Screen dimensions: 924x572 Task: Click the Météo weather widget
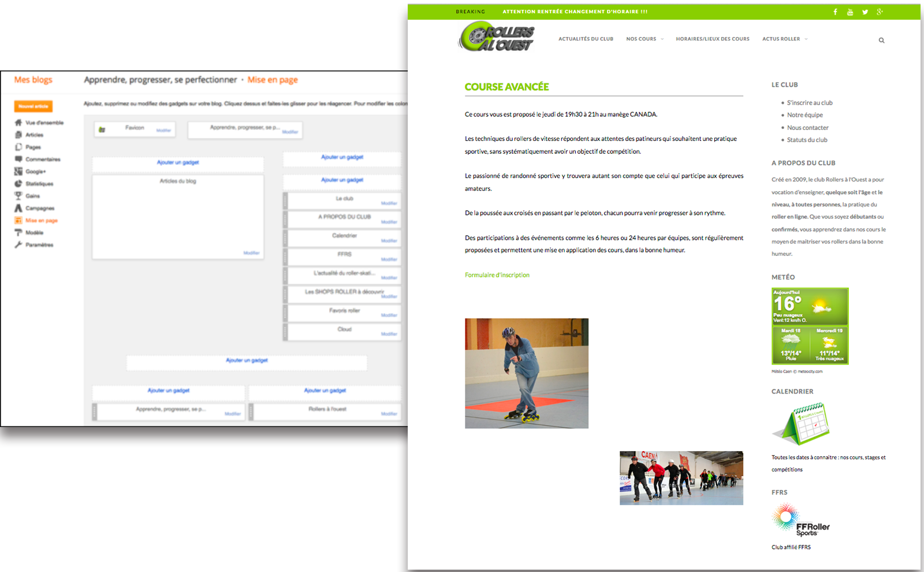point(810,326)
